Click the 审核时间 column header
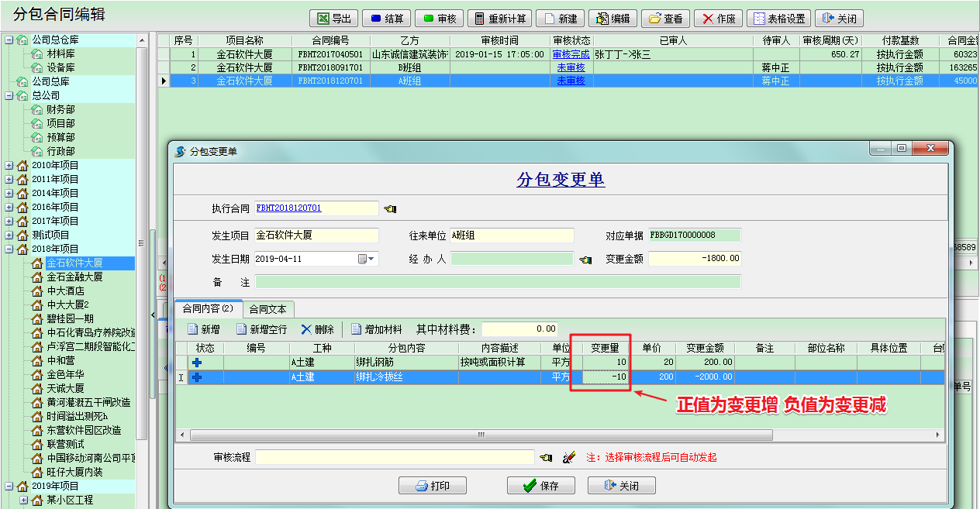The image size is (980, 509). click(499, 40)
